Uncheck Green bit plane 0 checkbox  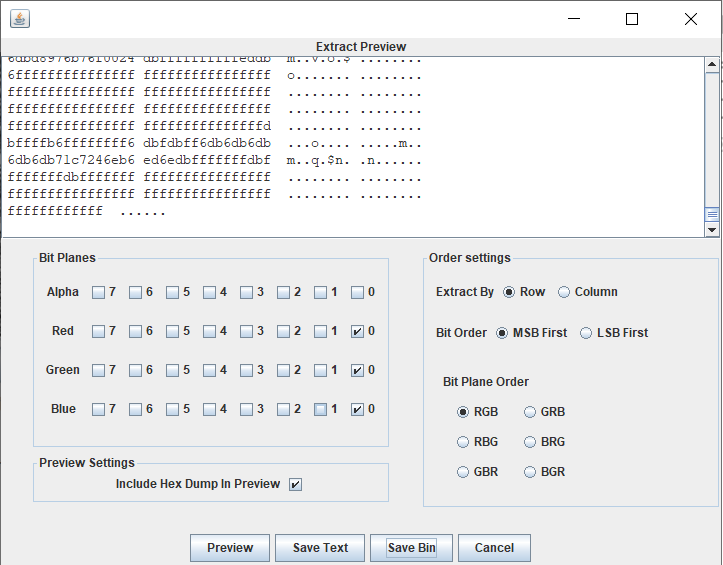coord(357,370)
